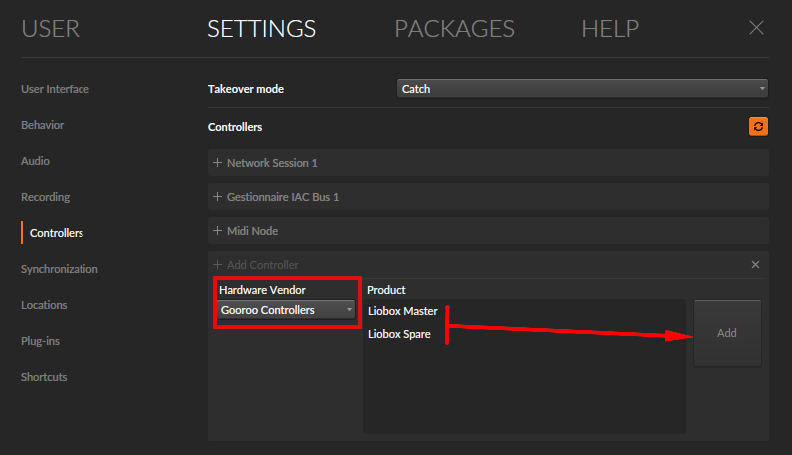Open the Shortcuts settings section
The width and height of the screenshot is (792, 455).
(44, 377)
